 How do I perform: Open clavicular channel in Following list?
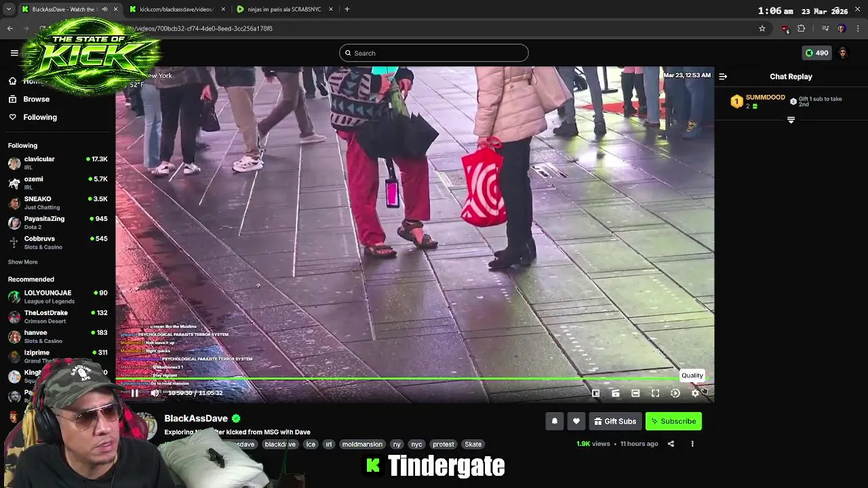click(58, 163)
